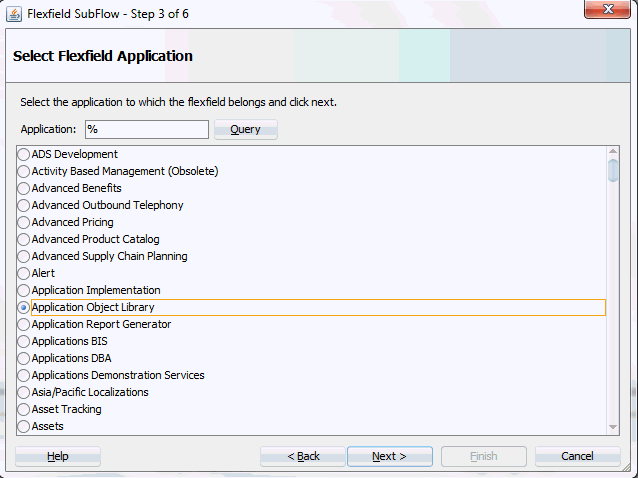Viewport: 638px width, 478px height.
Task: Click the Java icon in the title bar
Action: (14, 14)
